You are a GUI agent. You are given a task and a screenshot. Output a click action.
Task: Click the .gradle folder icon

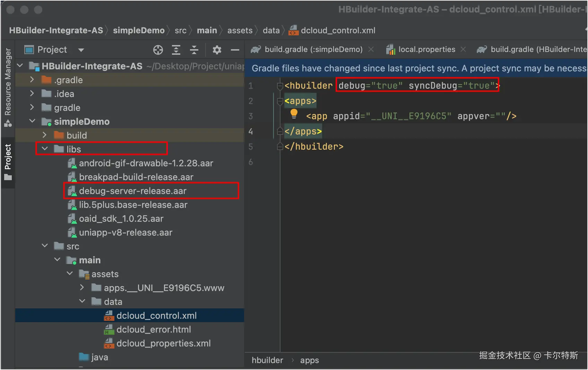point(46,80)
